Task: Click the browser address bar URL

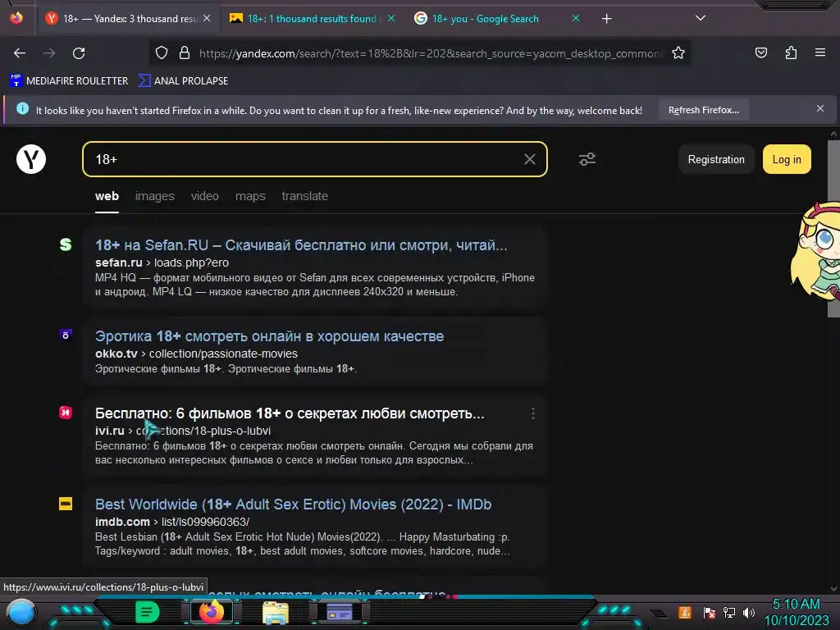Action: coord(431,53)
